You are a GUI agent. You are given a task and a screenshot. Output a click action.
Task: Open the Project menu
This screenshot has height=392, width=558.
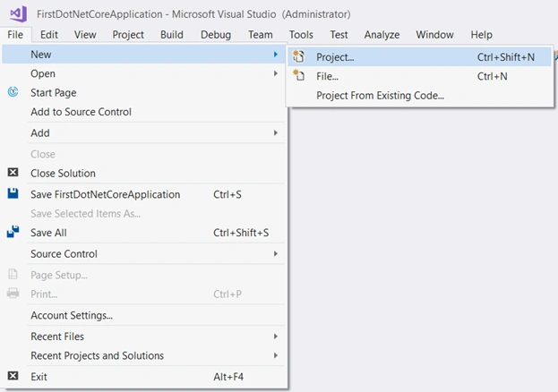[128, 35]
